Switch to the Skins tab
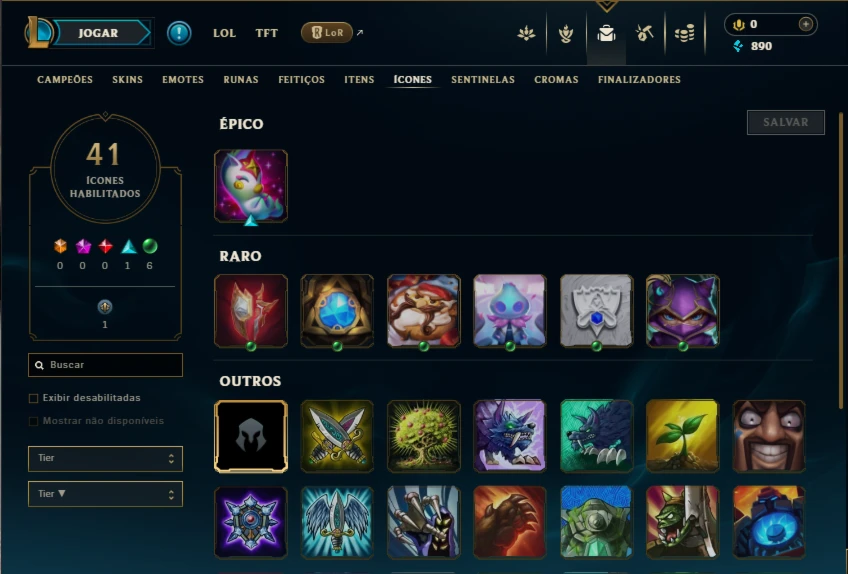Image resolution: width=848 pixels, height=574 pixels. 128,80
